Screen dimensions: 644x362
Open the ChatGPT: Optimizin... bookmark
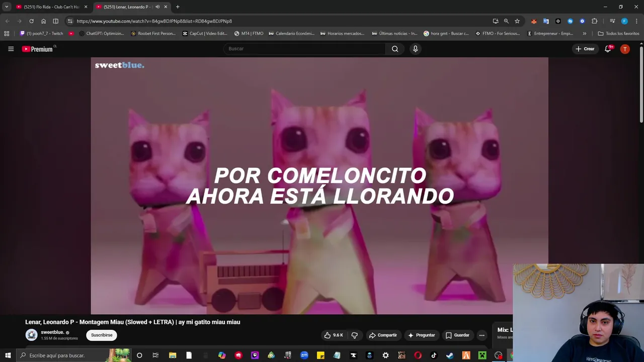102,34
